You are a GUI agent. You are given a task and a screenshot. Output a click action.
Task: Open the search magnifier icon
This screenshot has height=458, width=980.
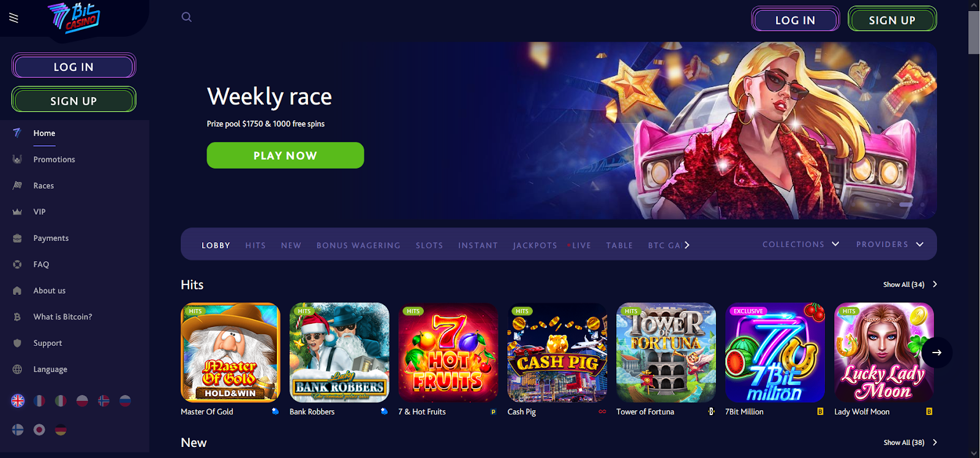point(187,17)
